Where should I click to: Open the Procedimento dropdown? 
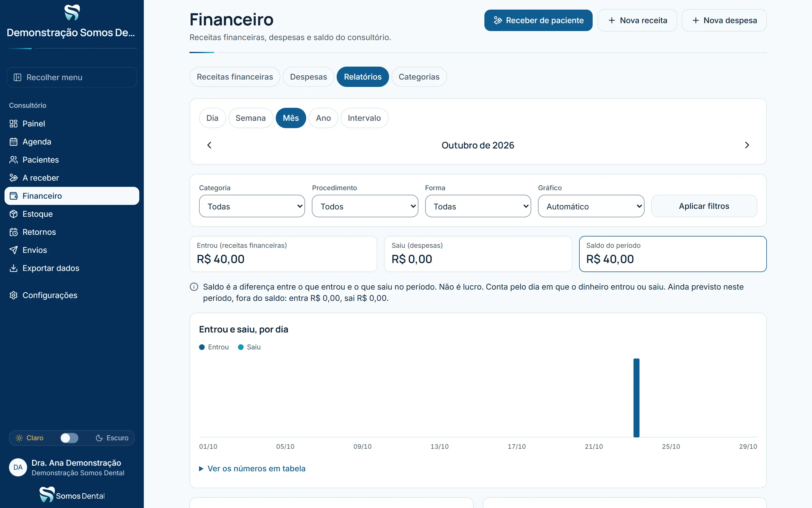(365, 206)
